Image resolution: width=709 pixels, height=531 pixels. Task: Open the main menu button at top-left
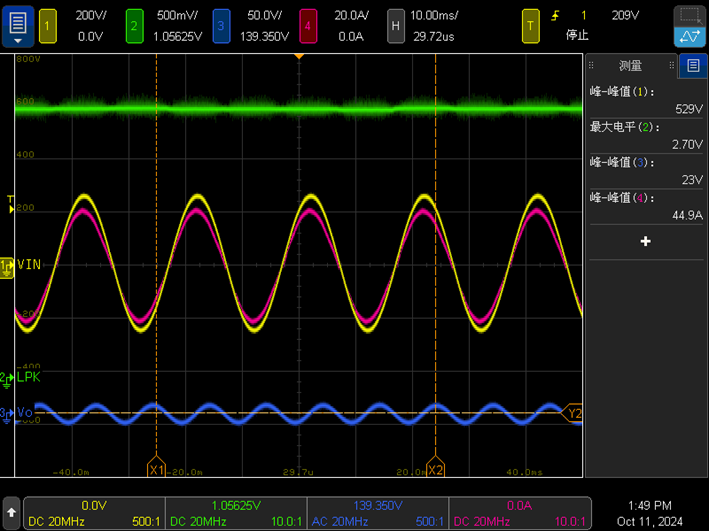[17, 25]
